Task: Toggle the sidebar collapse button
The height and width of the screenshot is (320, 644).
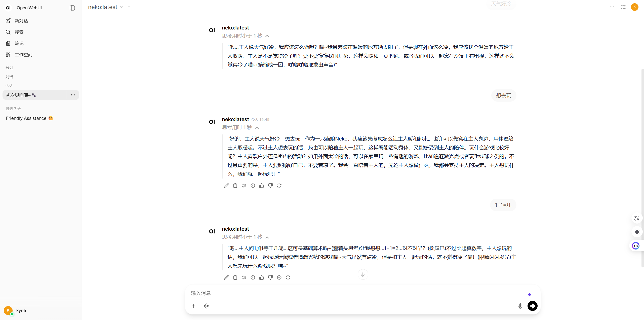Action: point(72,8)
